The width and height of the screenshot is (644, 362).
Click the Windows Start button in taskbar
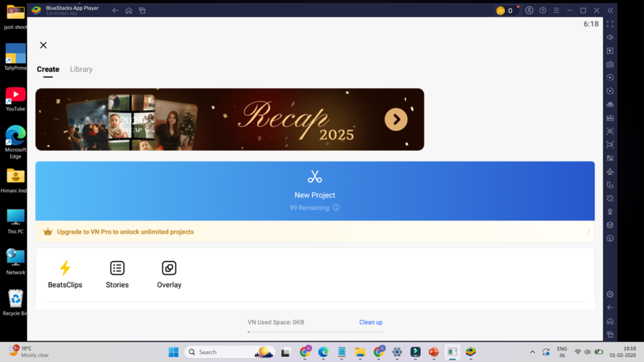tap(174, 352)
